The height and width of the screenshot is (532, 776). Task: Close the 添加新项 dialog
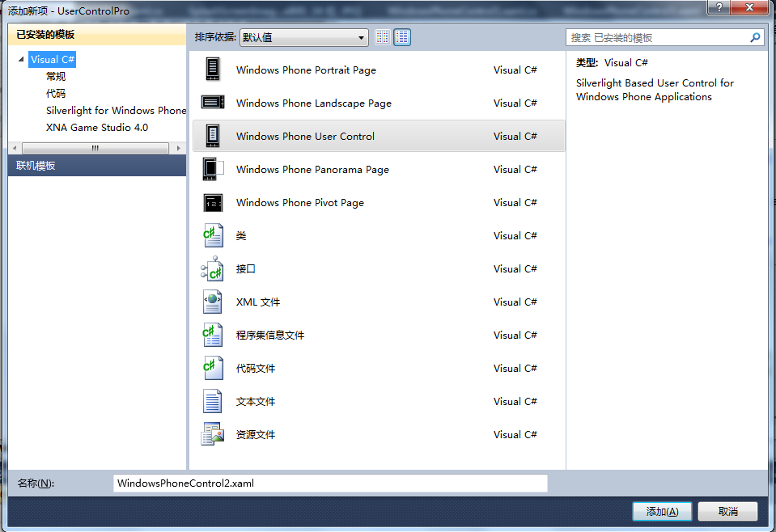tap(749, 7)
